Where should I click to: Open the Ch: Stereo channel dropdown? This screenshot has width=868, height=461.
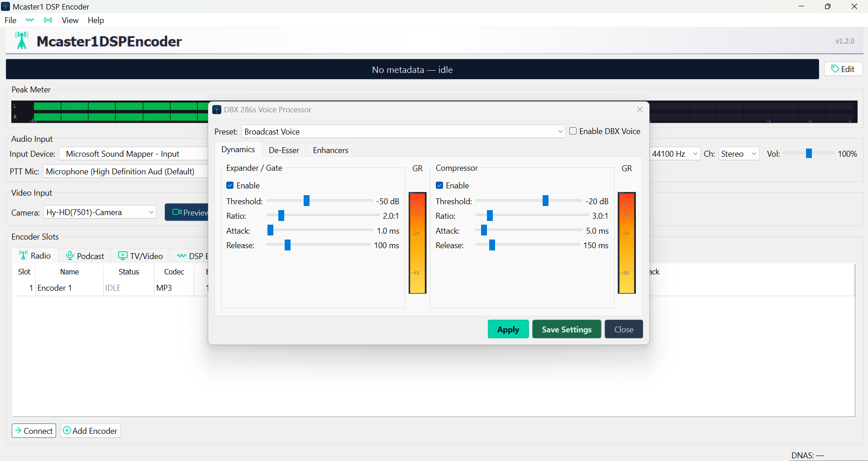pyautogui.click(x=738, y=154)
